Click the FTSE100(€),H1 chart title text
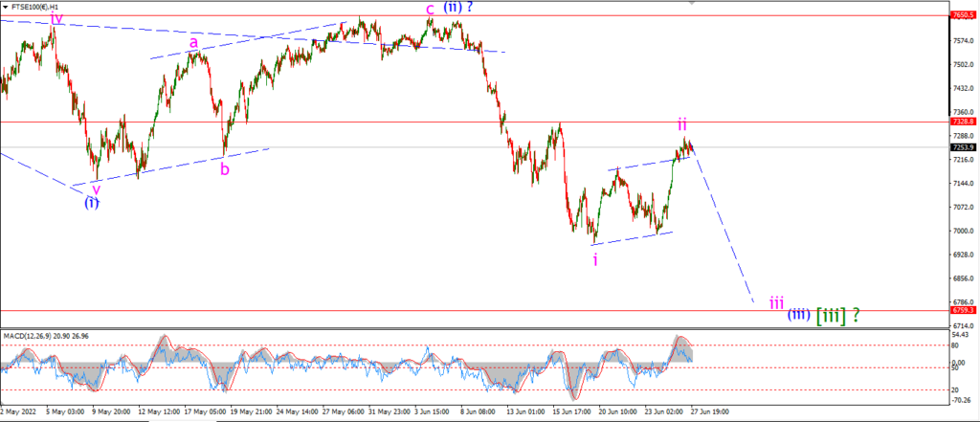This screenshot has height=422, width=980. pyautogui.click(x=33, y=7)
